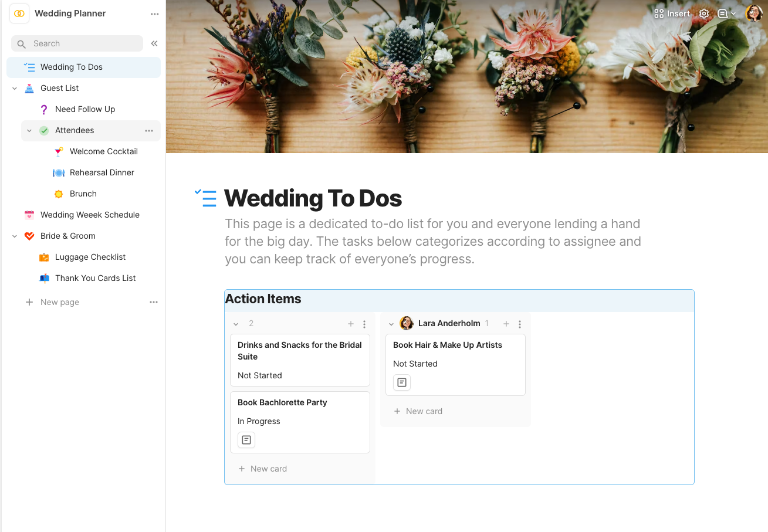This screenshot has height=532, width=768.
Task: Click the Book Bachlorette Party card title
Action: tap(282, 402)
